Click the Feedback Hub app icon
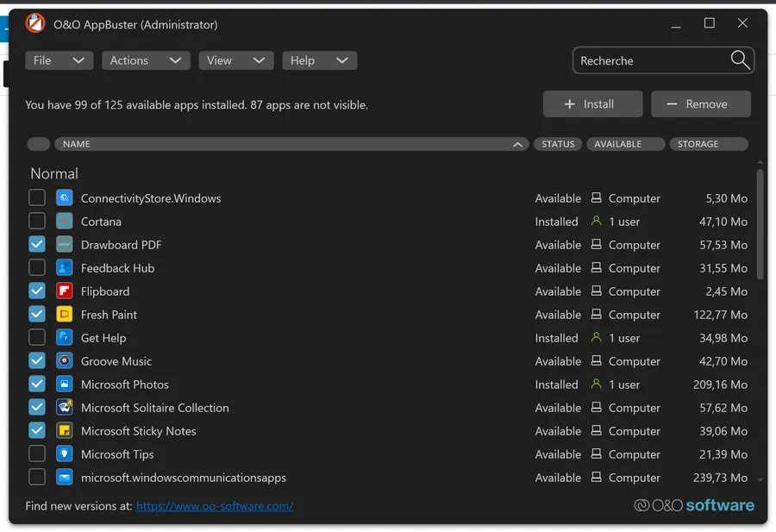 [x=65, y=268]
